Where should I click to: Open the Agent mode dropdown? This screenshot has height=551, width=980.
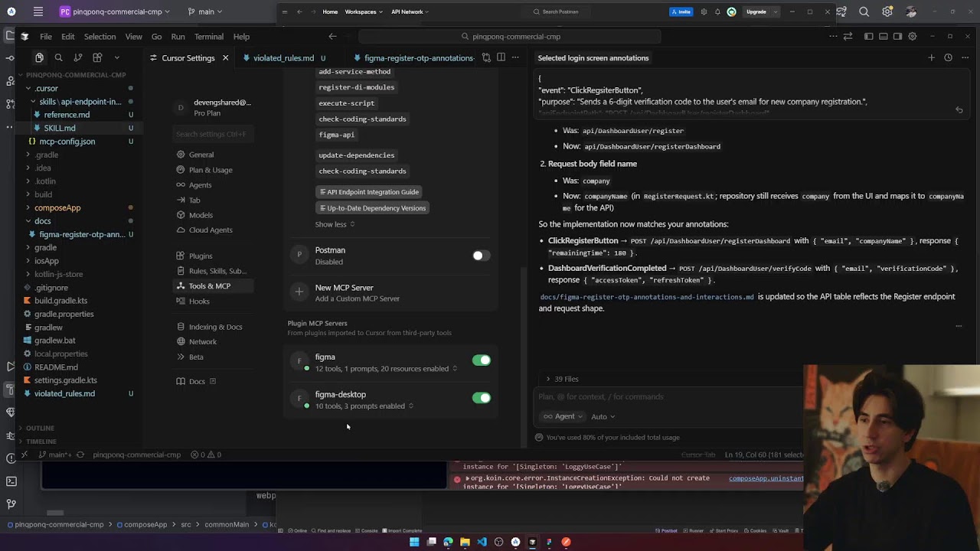(563, 416)
